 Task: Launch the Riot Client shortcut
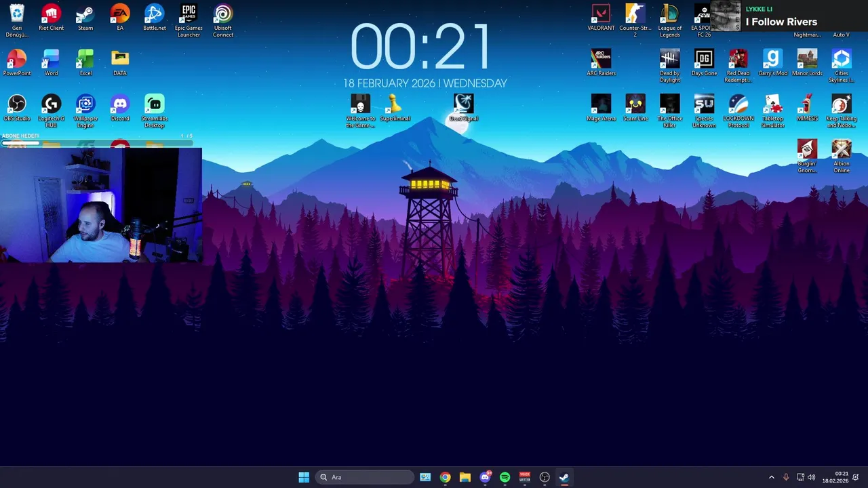tap(52, 18)
